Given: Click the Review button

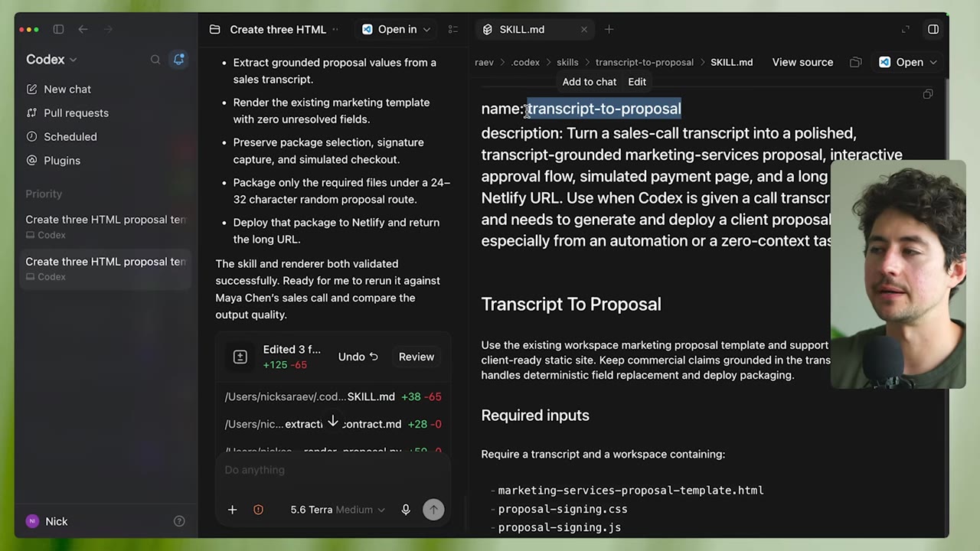Looking at the screenshot, I should pyautogui.click(x=416, y=357).
